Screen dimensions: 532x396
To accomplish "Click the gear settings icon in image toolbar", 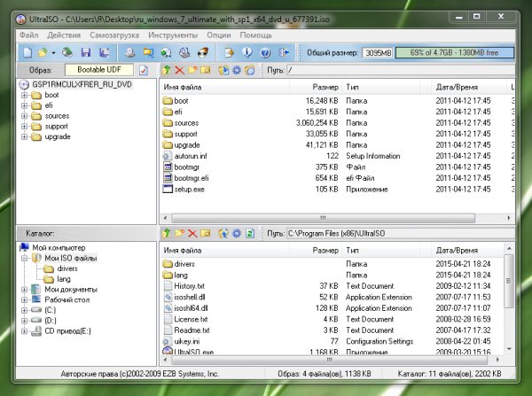I will (x=237, y=70).
